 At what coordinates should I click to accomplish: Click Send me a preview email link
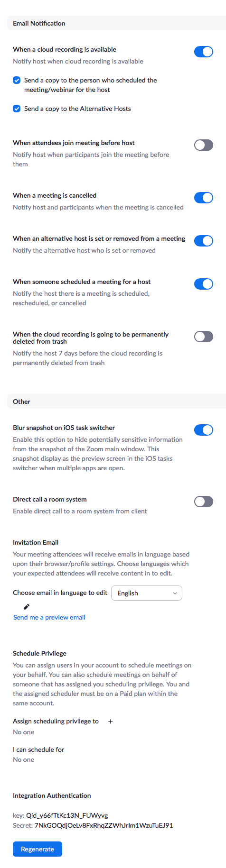(49, 617)
